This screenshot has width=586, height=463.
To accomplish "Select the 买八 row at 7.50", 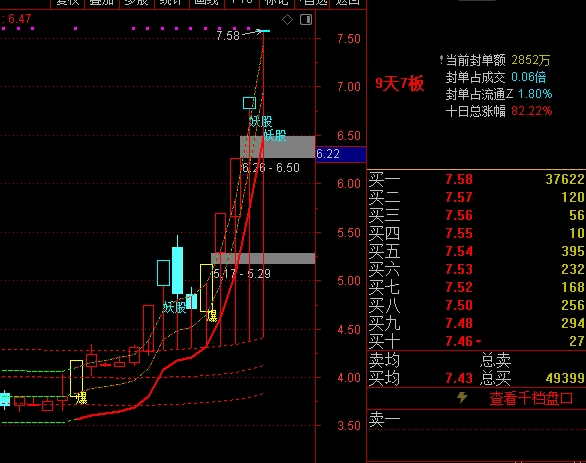I will tap(476, 305).
